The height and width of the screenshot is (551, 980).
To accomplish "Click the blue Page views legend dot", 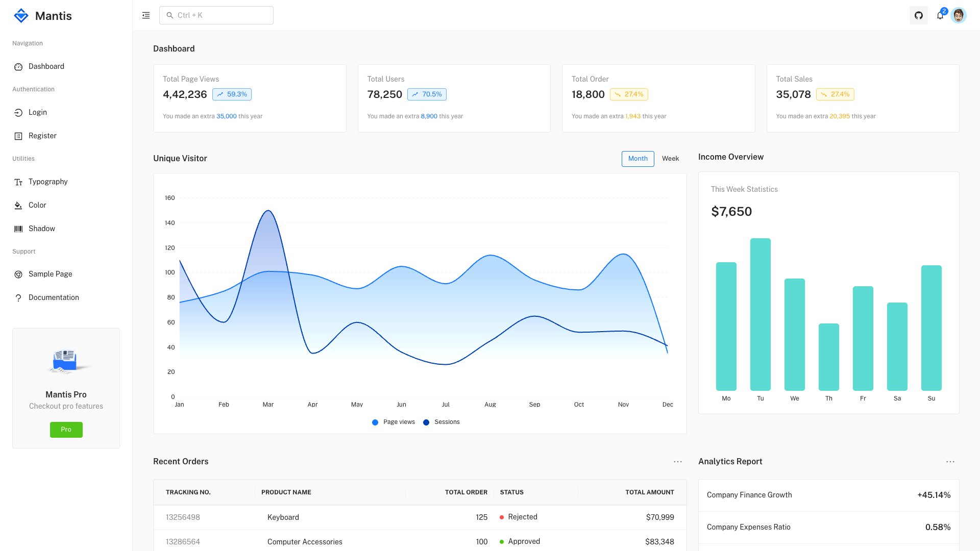I will [x=375, y=422].
